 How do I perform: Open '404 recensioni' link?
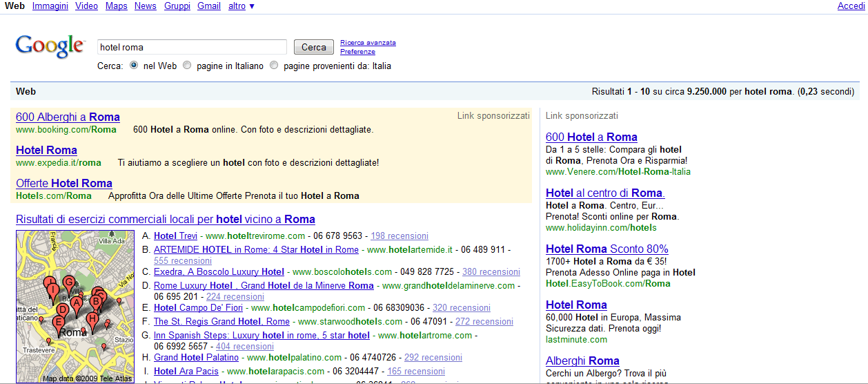[245, 347]
